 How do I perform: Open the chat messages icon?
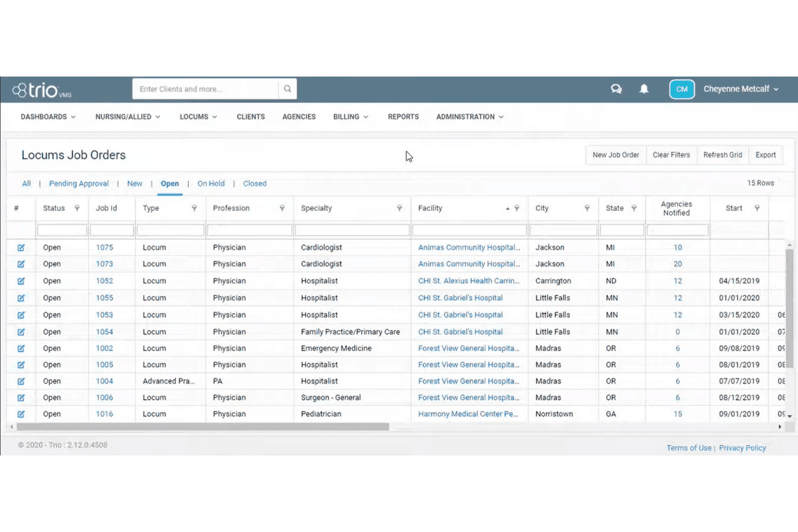[x=616, y=89]
